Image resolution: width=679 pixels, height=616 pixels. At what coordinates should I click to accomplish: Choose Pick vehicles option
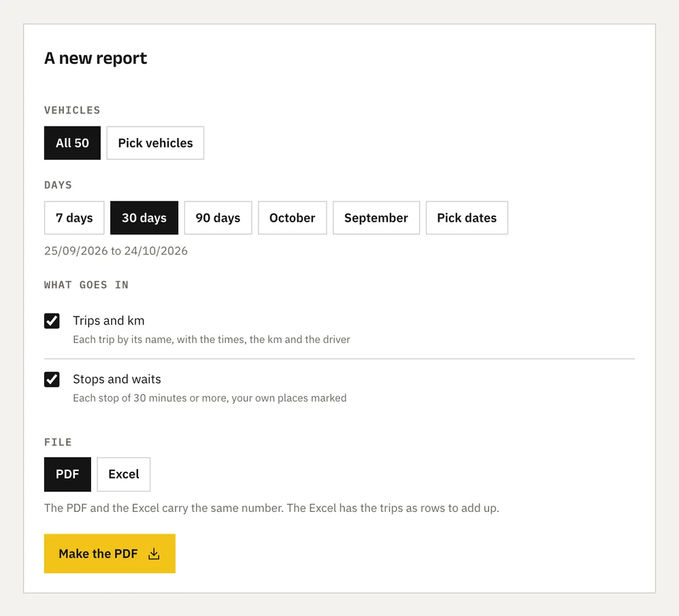pos(155,143)
